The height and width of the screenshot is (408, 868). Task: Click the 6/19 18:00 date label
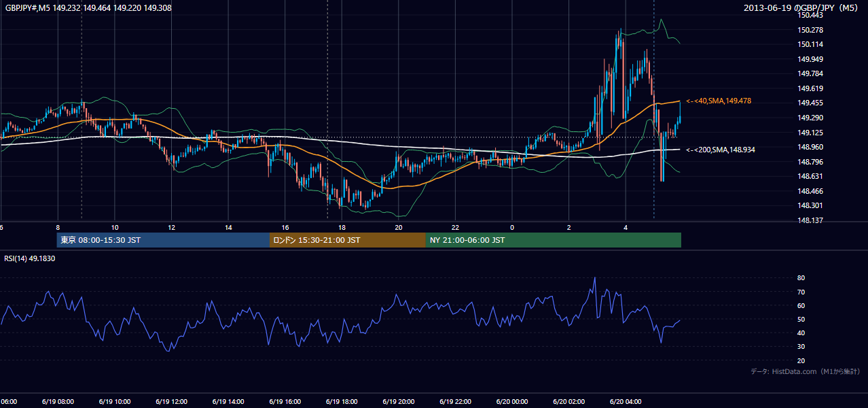(x=342, y=402)
